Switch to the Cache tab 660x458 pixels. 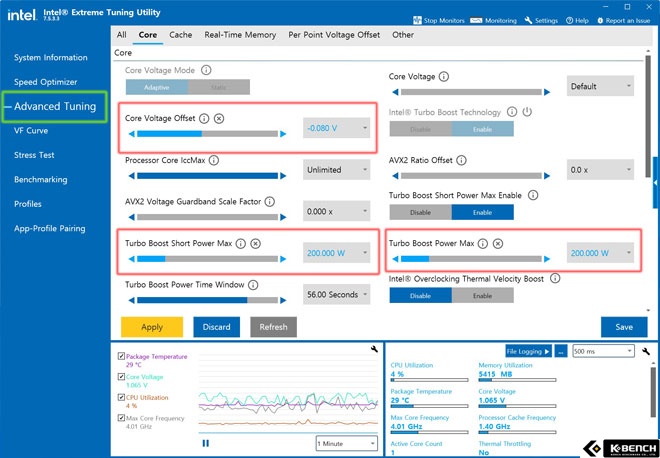click(x=181, y=35)
